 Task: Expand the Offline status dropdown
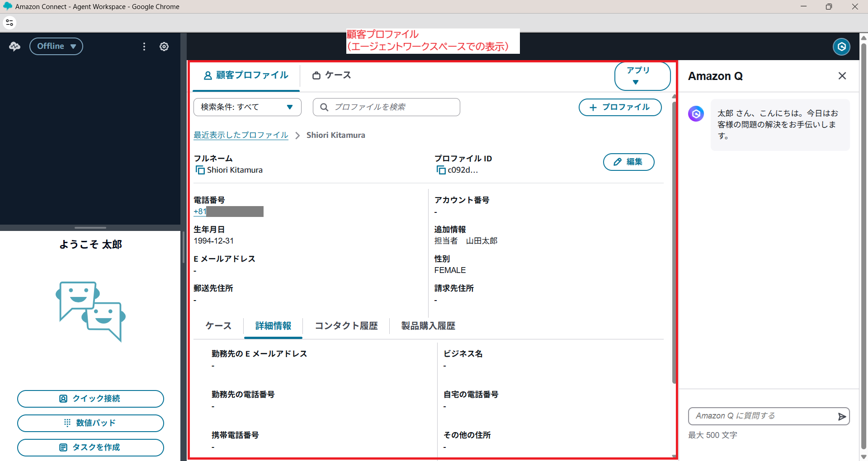click(x=56, y=46)
